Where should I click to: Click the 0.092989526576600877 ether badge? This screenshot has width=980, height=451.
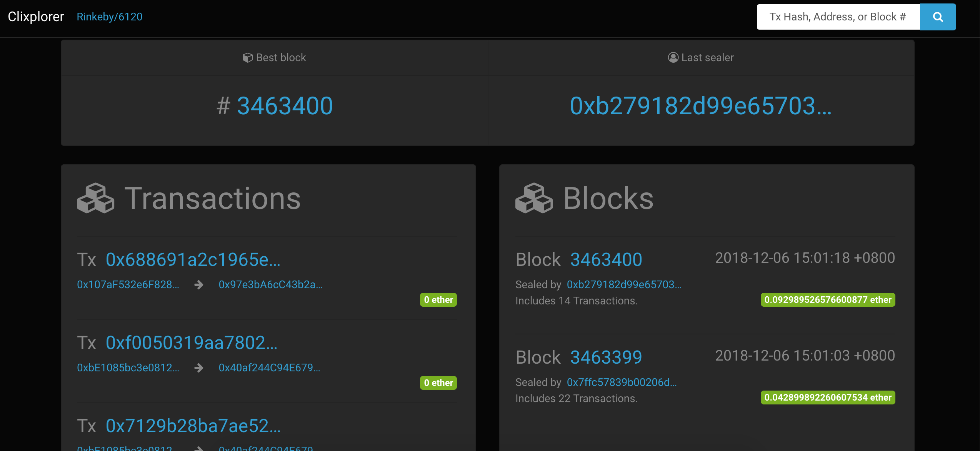point(828,300)
